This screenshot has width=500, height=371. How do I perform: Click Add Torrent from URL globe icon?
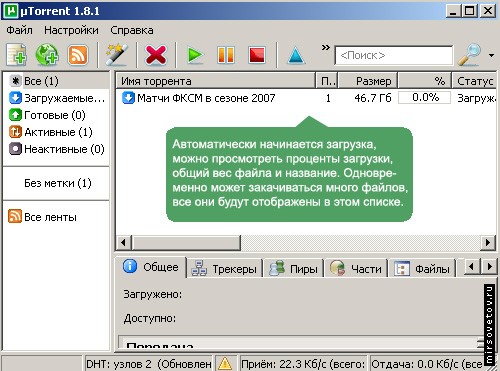(47, 55)
